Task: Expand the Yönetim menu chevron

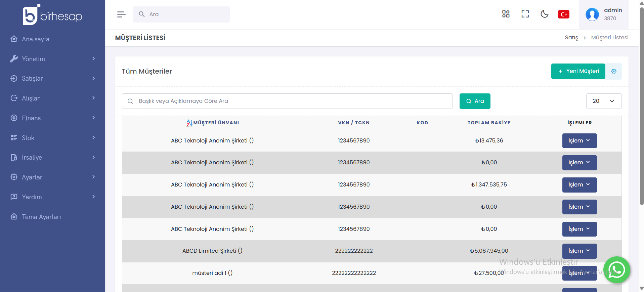Action: click(93, 58)
